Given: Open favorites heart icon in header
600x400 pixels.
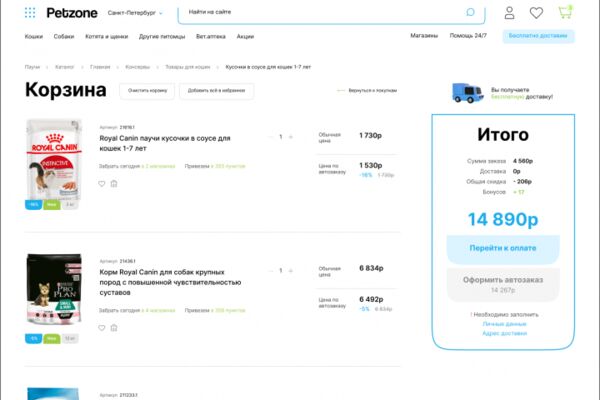Looking at the screenshot, I should click(x=536, y=13).
